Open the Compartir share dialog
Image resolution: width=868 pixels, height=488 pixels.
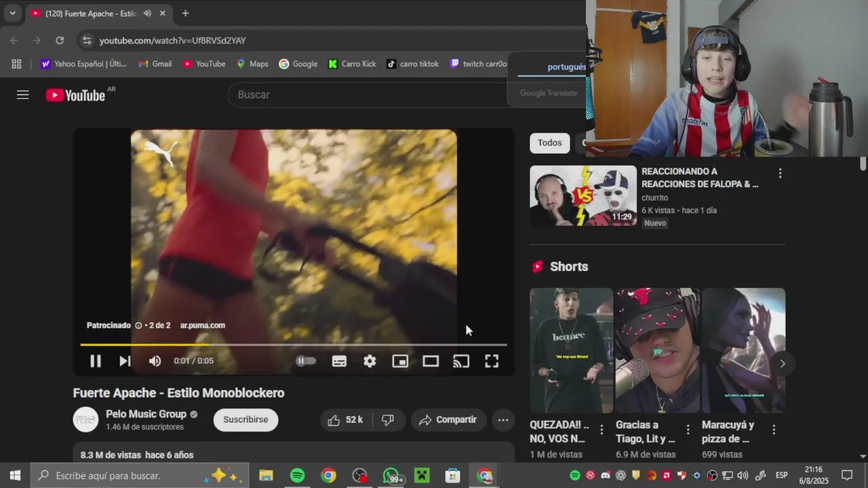(448, 420)
